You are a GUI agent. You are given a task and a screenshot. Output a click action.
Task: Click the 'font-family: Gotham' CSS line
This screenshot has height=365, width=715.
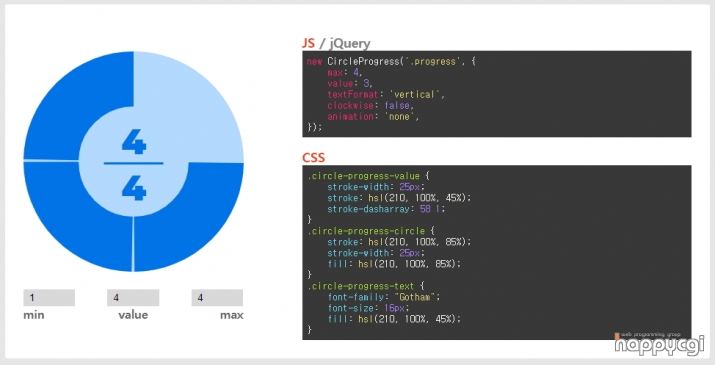click(x=384, y=297)
